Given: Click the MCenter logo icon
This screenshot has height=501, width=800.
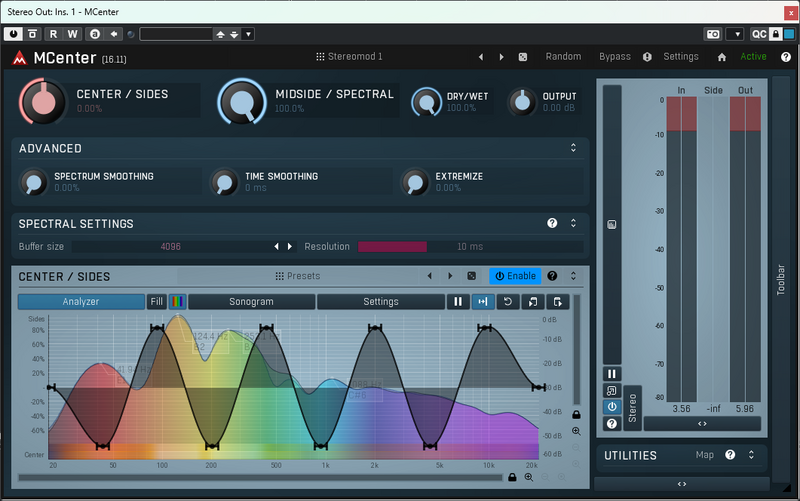Looking at the screenshot, I should 20,58.
